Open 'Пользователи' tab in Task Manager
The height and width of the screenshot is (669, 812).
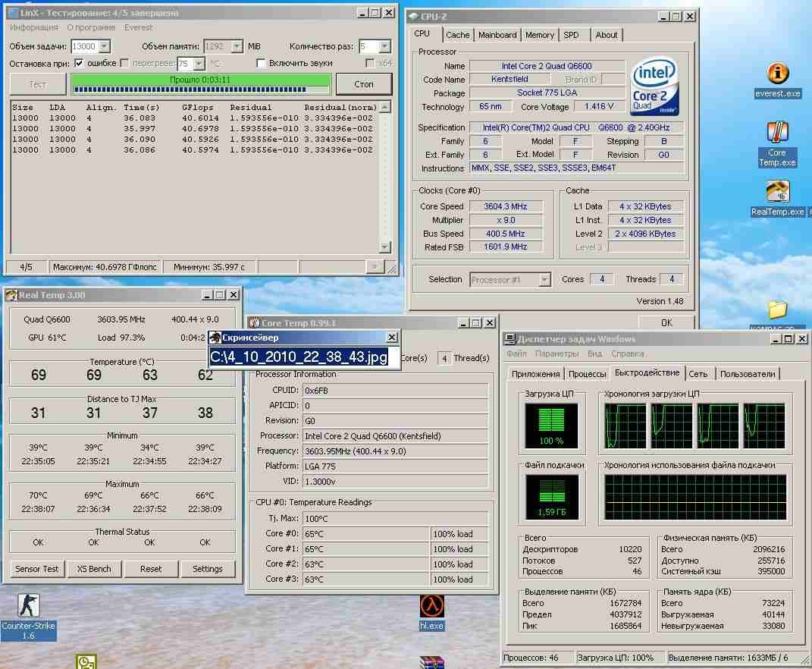click(748, 374)
